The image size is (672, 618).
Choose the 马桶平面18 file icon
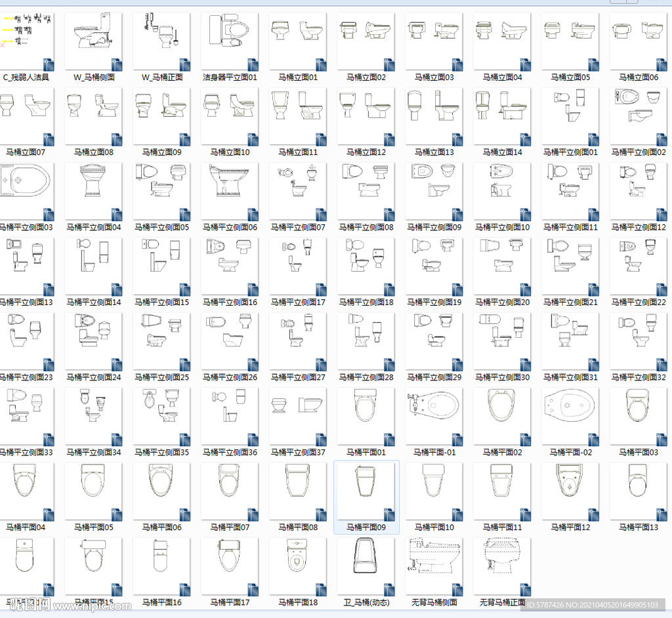(x=299, y=567)
